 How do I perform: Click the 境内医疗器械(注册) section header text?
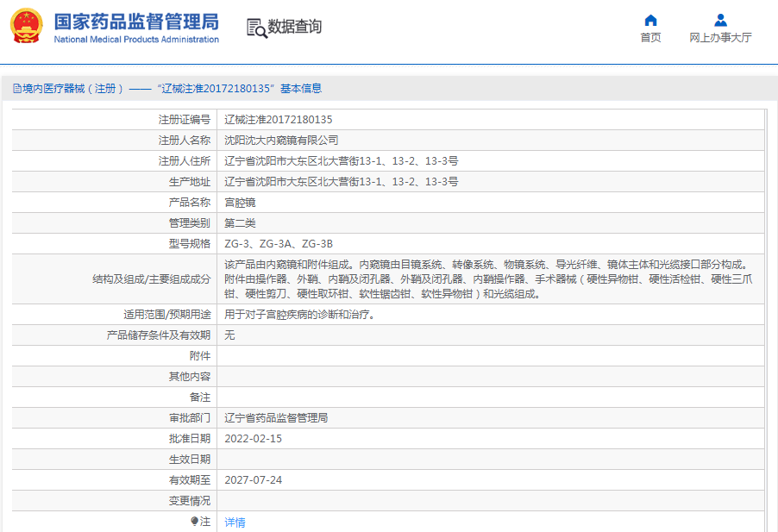pos(73,89)
